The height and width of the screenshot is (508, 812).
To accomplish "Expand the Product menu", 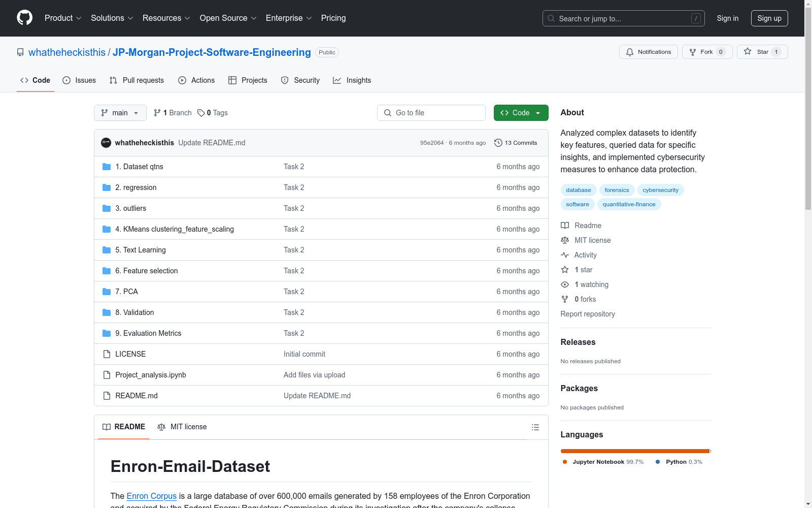I will 62,18.
